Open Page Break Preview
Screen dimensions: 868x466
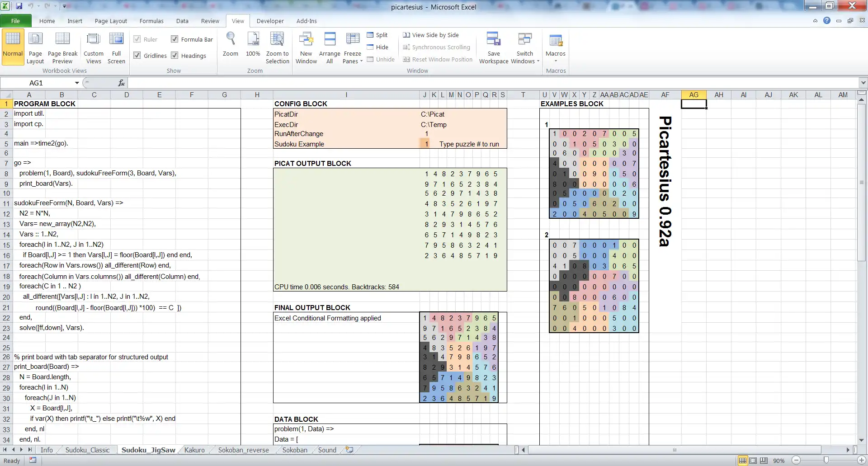[62, 47]
